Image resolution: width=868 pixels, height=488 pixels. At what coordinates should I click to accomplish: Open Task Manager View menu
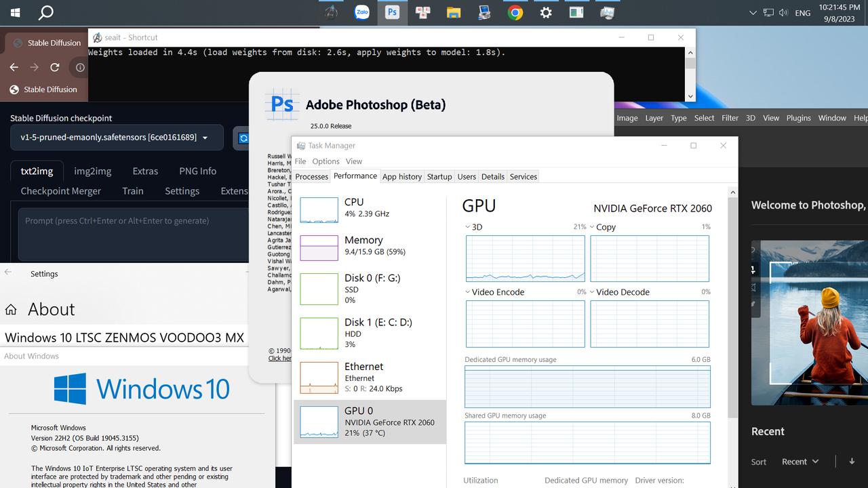pos(354,161)
